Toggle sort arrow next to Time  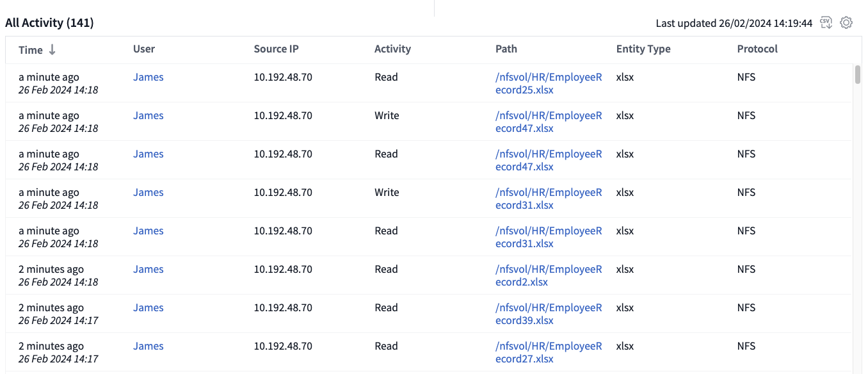pyautogui.click(x=52, y=49)
